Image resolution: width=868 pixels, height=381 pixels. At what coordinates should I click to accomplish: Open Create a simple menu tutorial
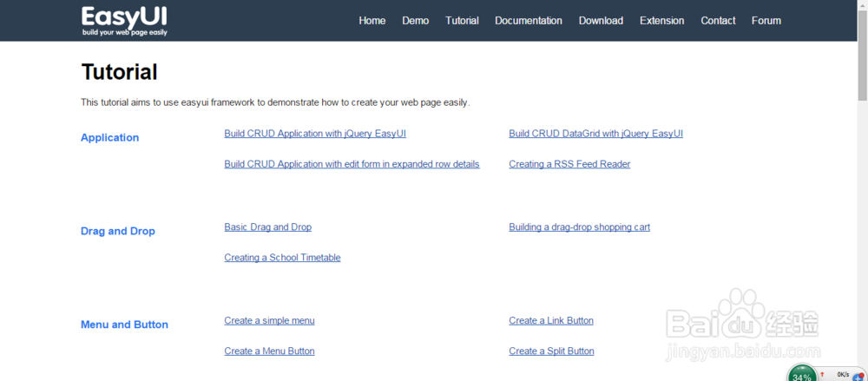tap(269, 320)
